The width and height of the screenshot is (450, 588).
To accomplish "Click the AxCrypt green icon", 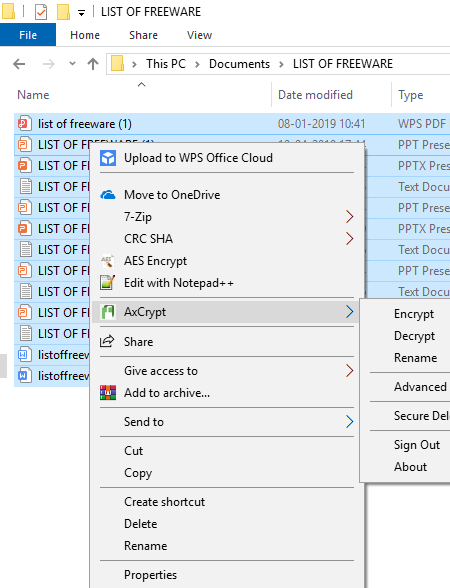I will point(108,312).
